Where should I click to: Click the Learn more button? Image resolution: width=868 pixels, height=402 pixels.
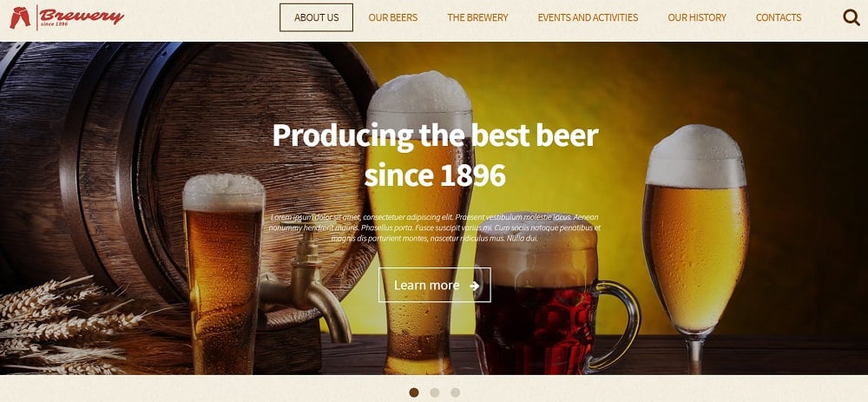tap(435, 285)
